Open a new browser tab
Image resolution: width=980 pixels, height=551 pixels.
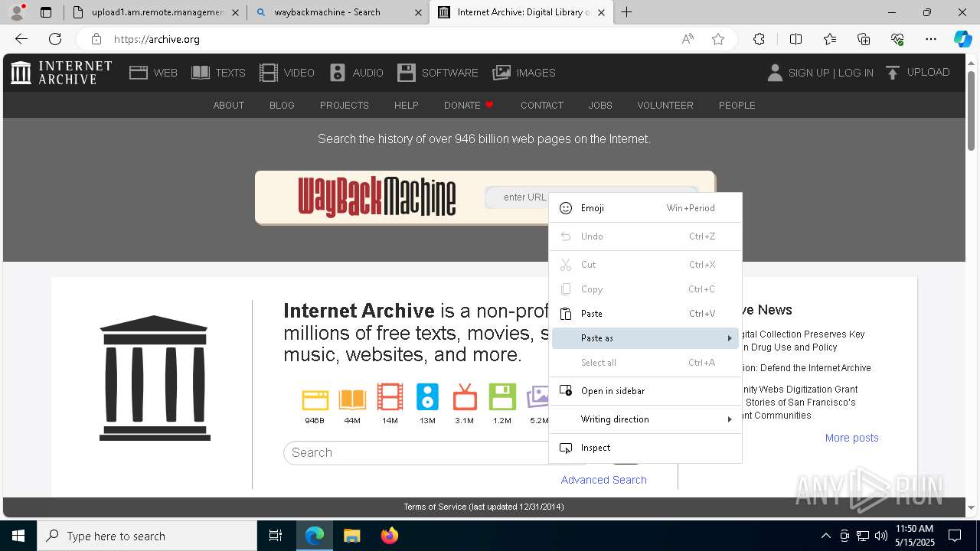coord(627,12)
